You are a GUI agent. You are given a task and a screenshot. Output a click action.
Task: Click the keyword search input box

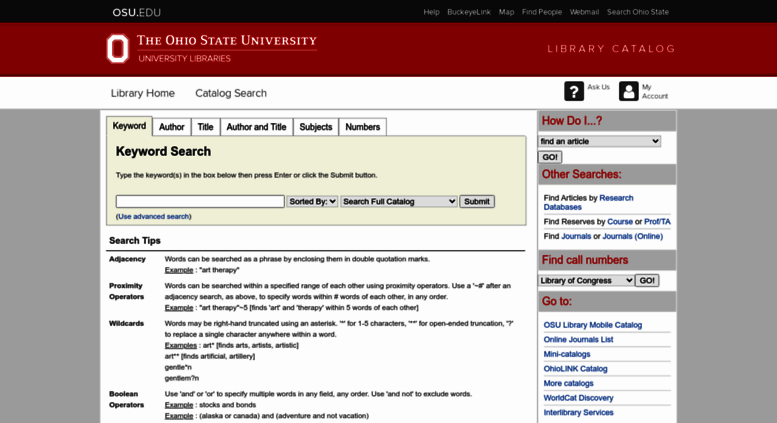coord(200,202)
